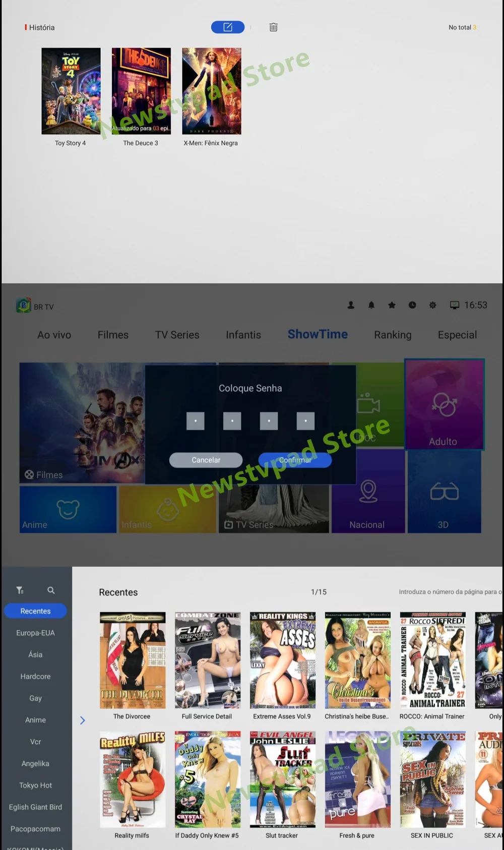Open The Deuce 3 poster

[141, 91]
